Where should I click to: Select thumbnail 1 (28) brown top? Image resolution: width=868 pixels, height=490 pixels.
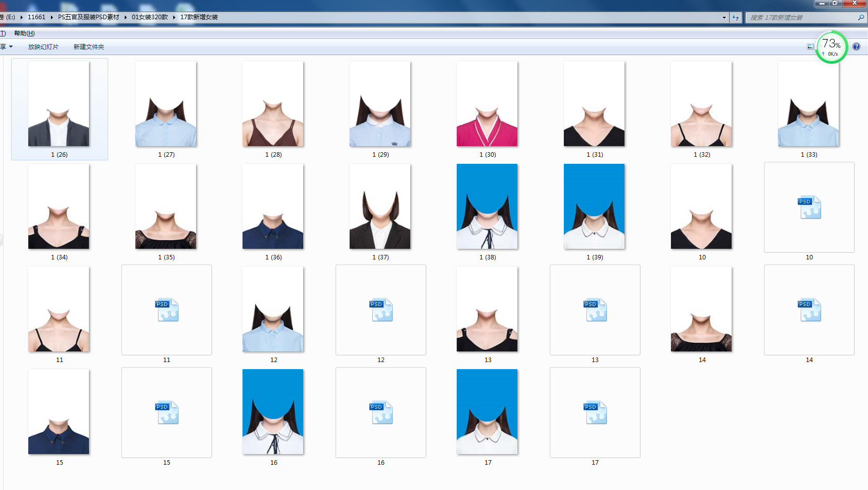[273, 104]
